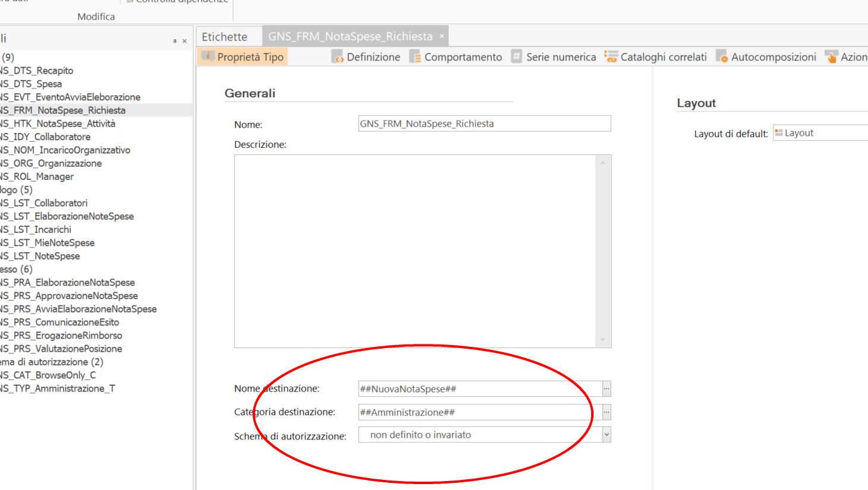Click the Proprietà Tipo tab icon
This screenshot has width=868, height=490.
click(x=207, y=56)
